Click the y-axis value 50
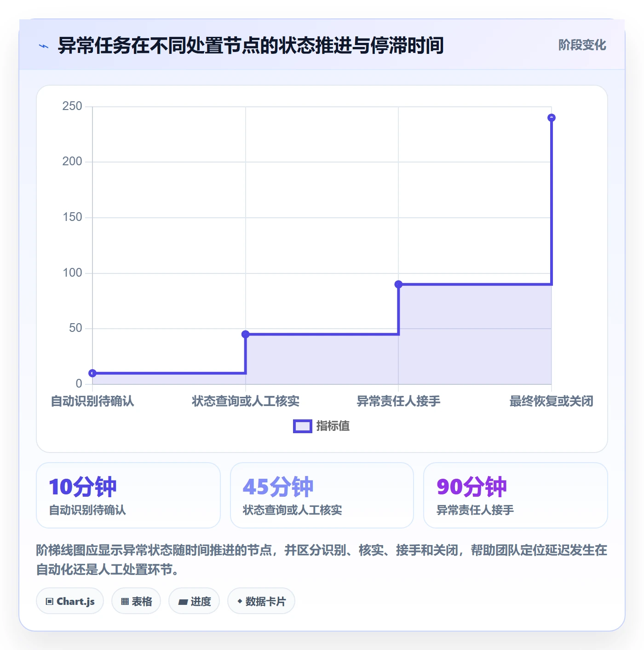 tap(75, 328)
